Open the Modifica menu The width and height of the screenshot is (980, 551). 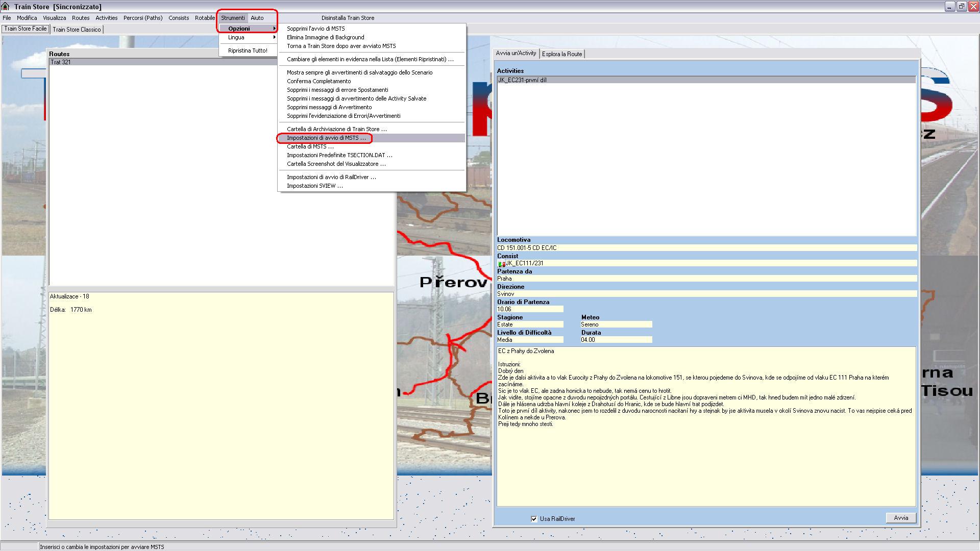point(27,18)
